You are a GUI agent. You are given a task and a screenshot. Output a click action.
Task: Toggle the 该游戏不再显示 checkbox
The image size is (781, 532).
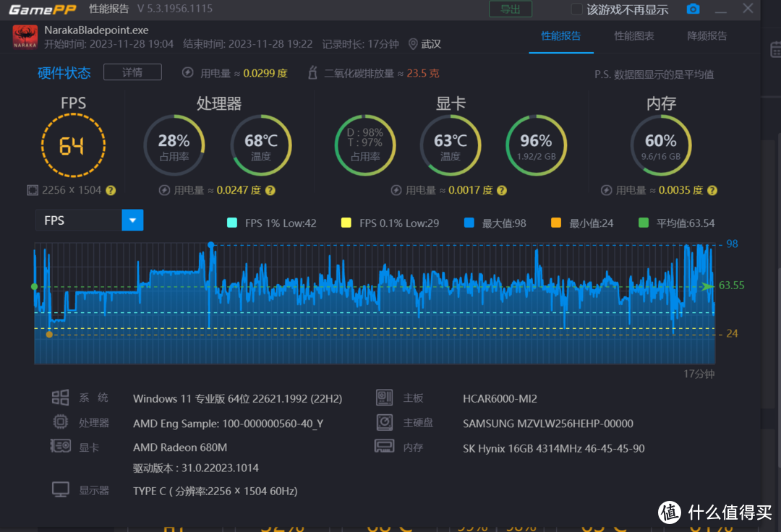576,9
